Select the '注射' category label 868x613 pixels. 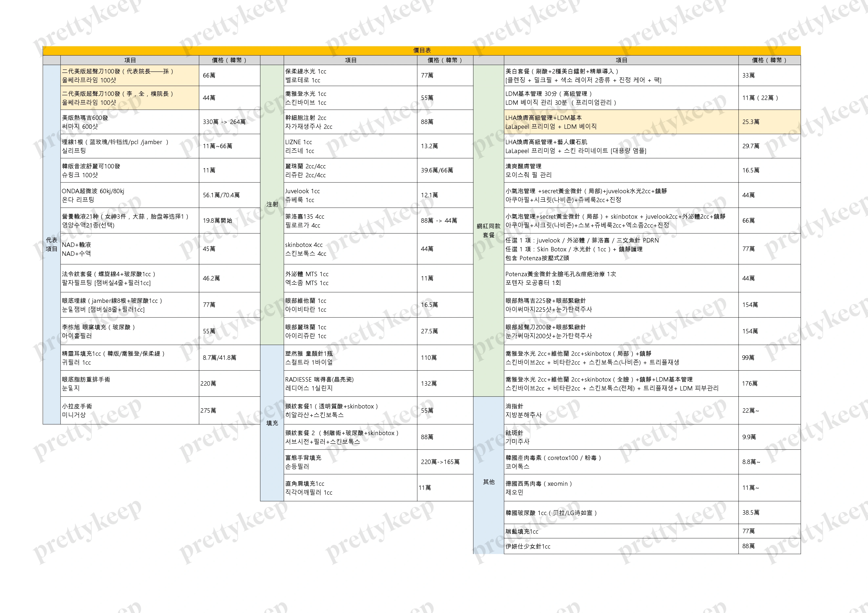tap(272, 204)
